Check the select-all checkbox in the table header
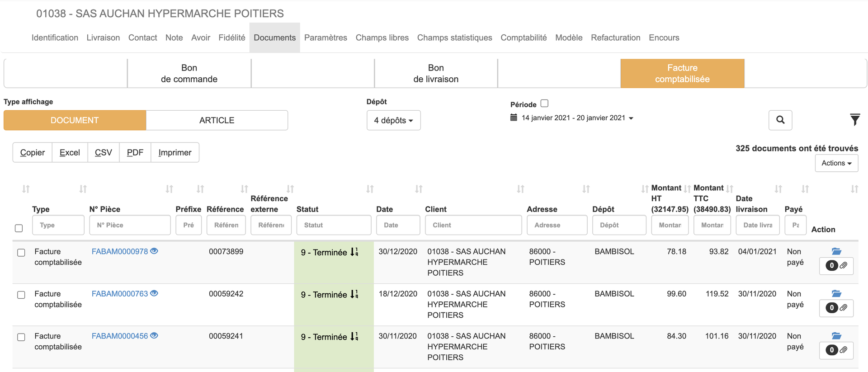The width and height of the screenshot is (868, 372). [19, 228]
